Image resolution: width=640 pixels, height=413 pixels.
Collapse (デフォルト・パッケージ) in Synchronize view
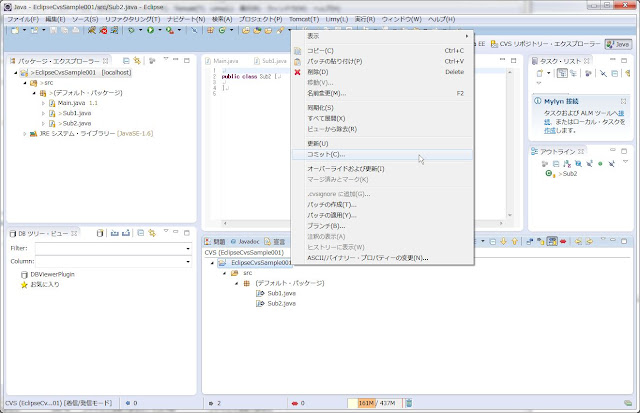click(x=236, y=283)
